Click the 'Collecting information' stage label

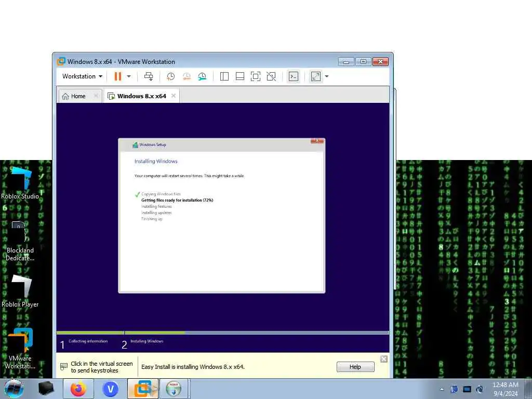click(x=88, y=341)
